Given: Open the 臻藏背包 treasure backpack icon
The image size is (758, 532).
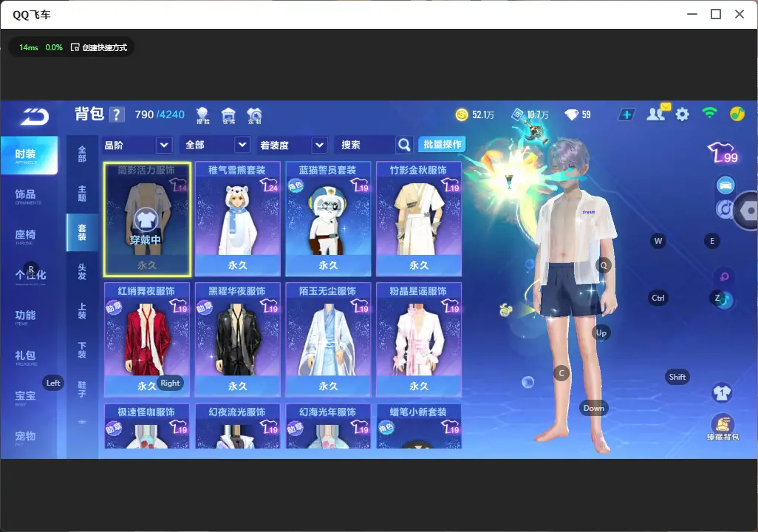Looking at the screenshot, I should pyautogui.click(x=723, y=428).
